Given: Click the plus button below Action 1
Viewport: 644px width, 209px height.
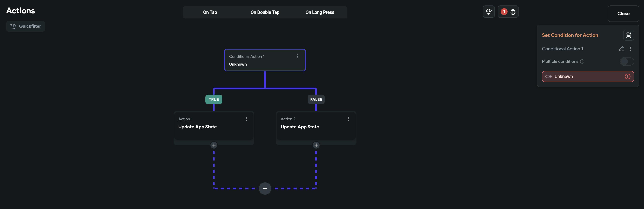Looking at the screenshot, I should [214, 145].
